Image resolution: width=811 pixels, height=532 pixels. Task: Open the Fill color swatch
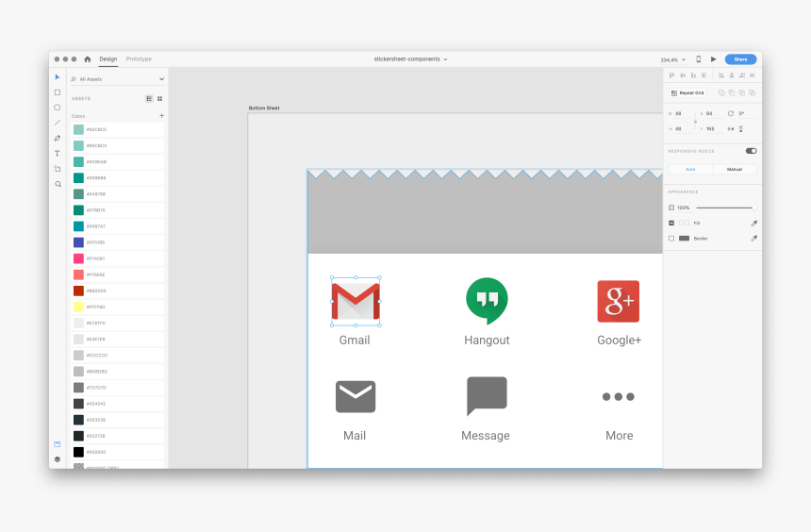click(685, 223)
